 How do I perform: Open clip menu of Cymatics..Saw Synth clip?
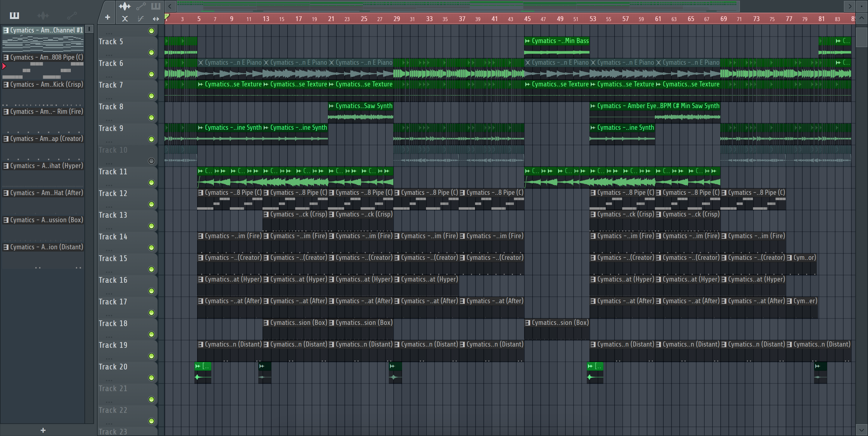tap(331, 106)
